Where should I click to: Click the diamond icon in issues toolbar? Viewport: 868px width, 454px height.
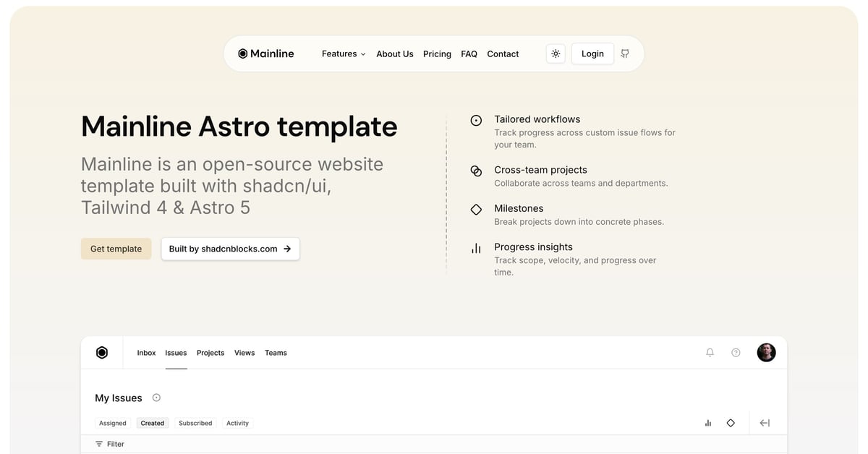(731, 423)
